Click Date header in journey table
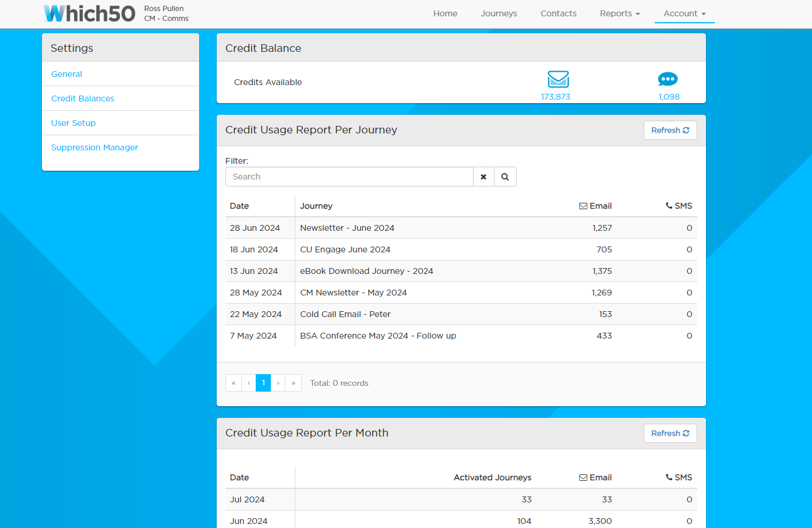Viewport: 812px width, 528px height. tap(239, 206)
